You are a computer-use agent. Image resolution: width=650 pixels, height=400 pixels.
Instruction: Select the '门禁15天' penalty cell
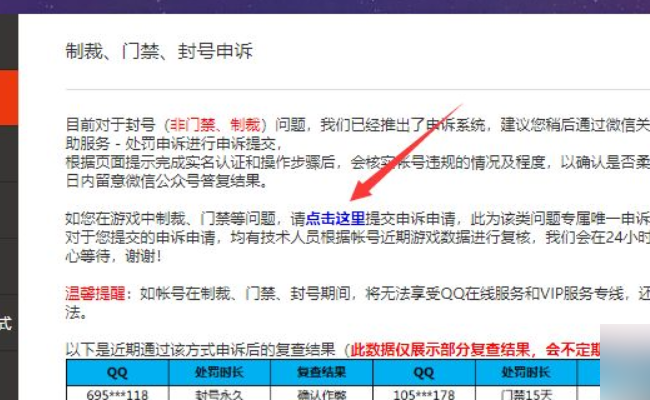pos(529,392)
